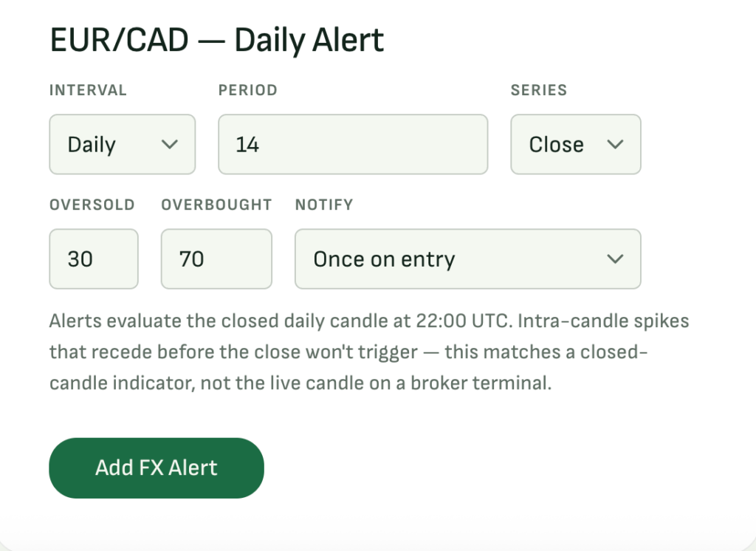Screen dimensions: 756x551
Task: Click the chevron arrow in the Series selector
Action: coord(615,144)
